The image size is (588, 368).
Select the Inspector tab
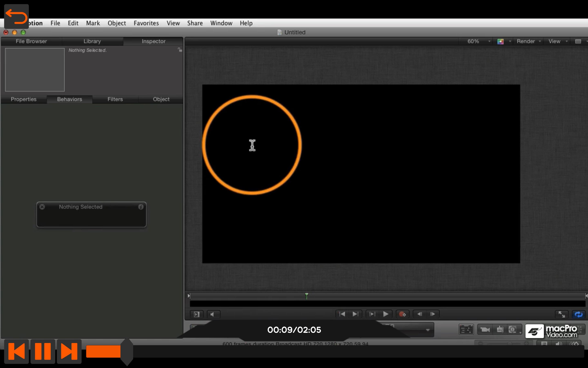pos(154,41)
